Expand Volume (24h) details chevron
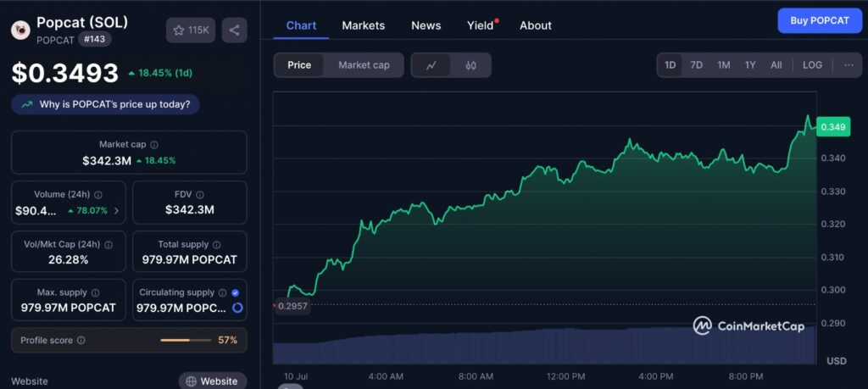The height and width of the screenshot is (389, 868). tap(116, 210)
